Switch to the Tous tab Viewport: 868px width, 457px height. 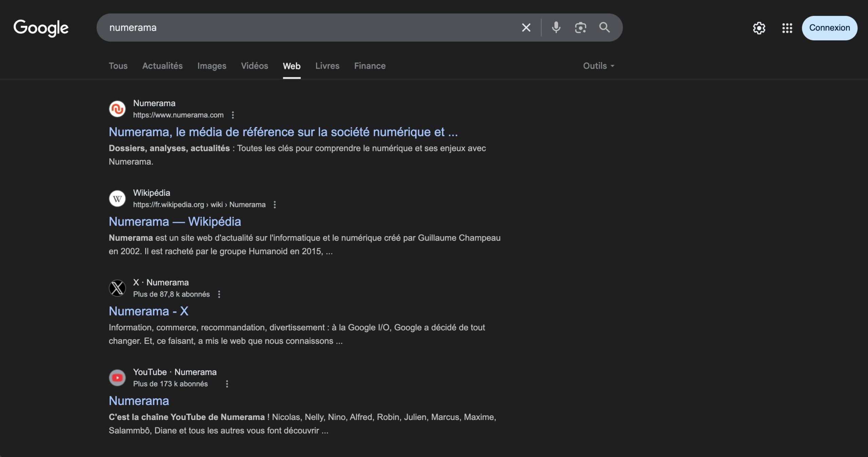(x=118, y=66)
